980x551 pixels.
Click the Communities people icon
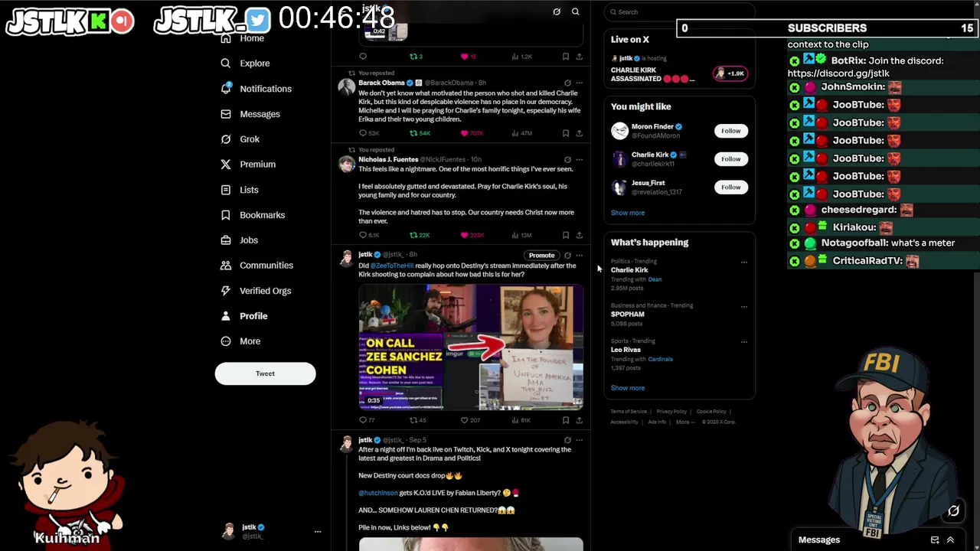point(226,266)
